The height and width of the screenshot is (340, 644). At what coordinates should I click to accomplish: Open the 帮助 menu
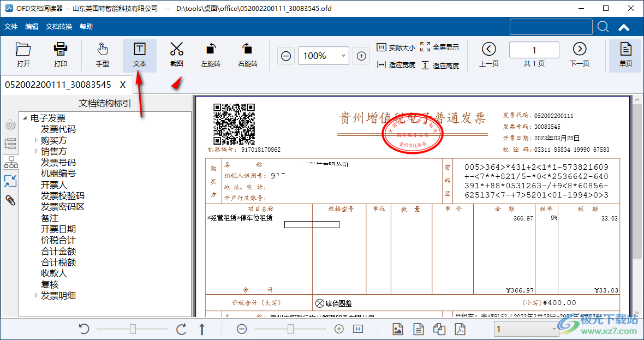click(86, 27)
